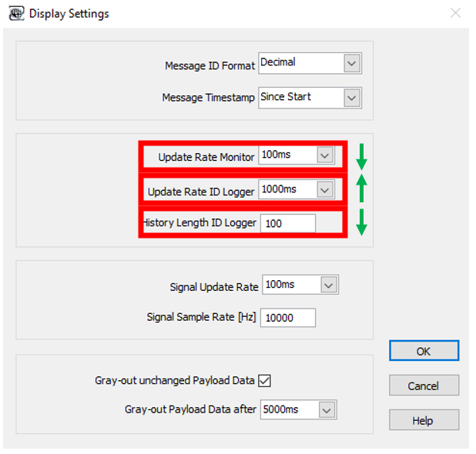476x454 pixels.
Task: Expand the Update Rate ID Logger dropdown
Action: (325, 190)
